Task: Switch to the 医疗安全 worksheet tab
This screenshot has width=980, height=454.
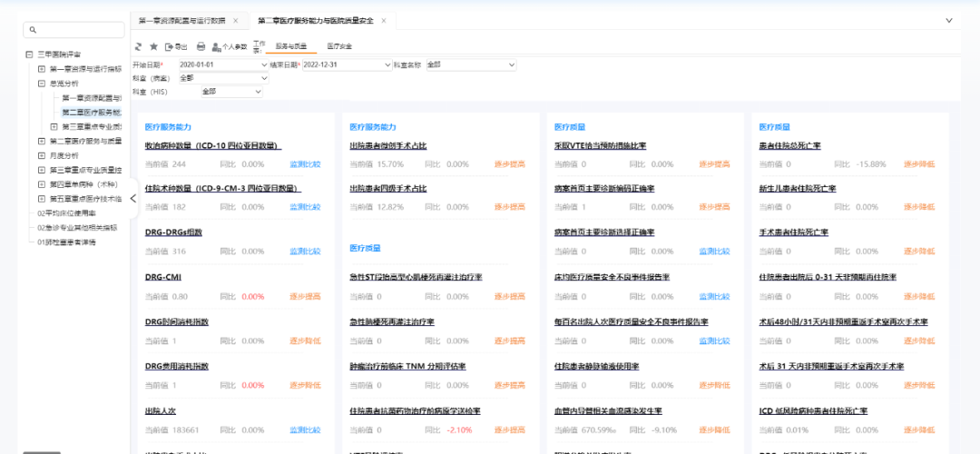Action: pos(339,46)
